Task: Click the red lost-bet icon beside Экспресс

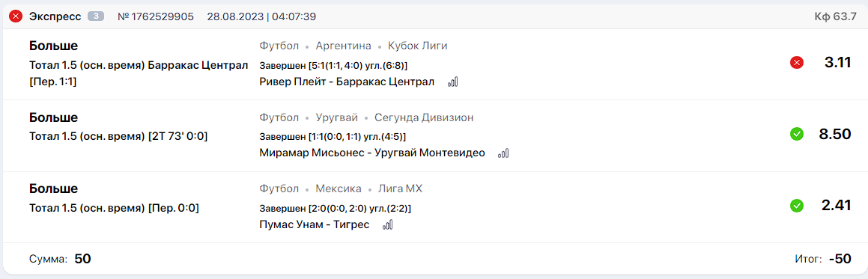Action: pos(16,16)
